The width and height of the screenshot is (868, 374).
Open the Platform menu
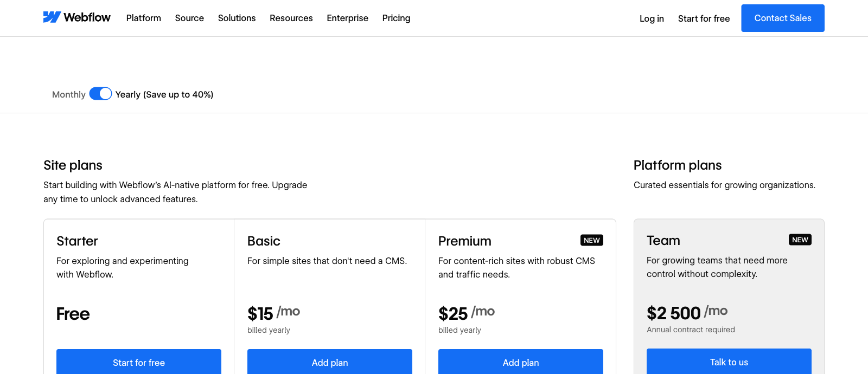pyautogui.click(x=144, y=18)
